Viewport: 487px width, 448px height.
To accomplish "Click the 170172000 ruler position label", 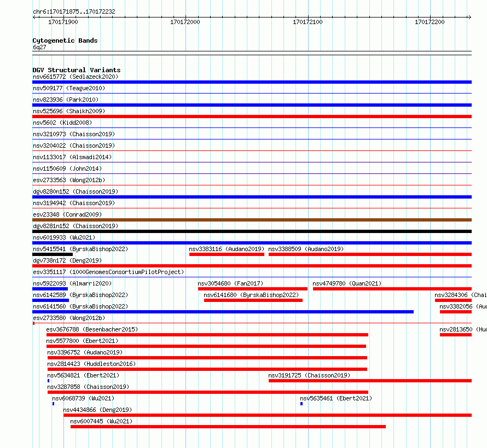I will 185,22.
